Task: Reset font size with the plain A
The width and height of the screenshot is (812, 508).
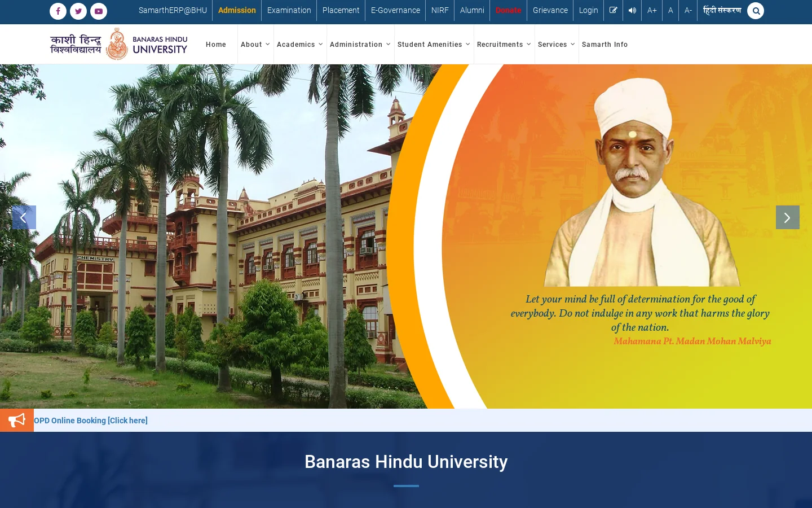Action: (670, 10)
